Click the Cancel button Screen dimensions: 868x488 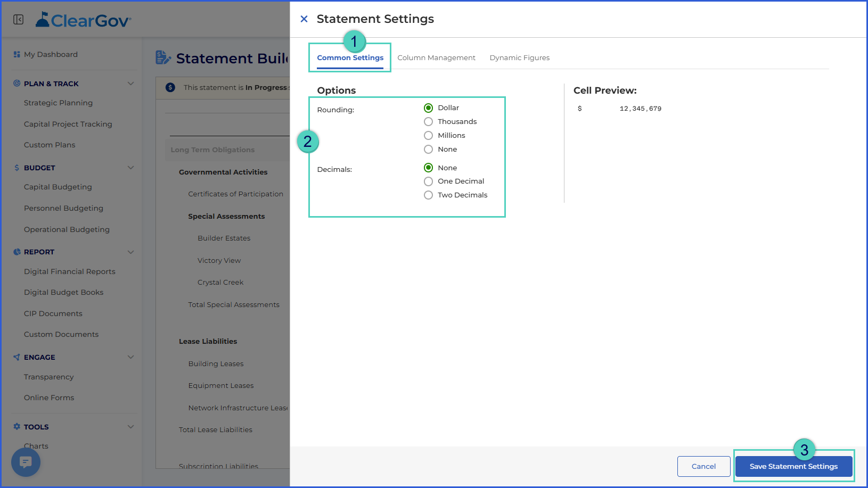point(703,466)
